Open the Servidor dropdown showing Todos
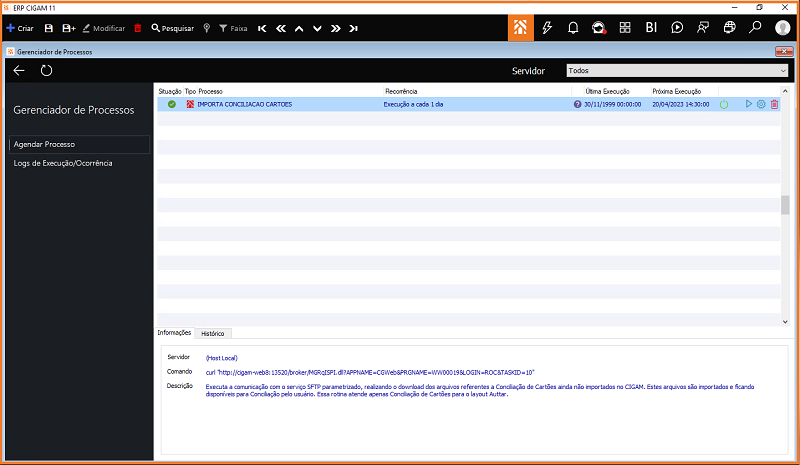Image resolution: width=800 pixels, height=465 pixels. click(677, 70)
